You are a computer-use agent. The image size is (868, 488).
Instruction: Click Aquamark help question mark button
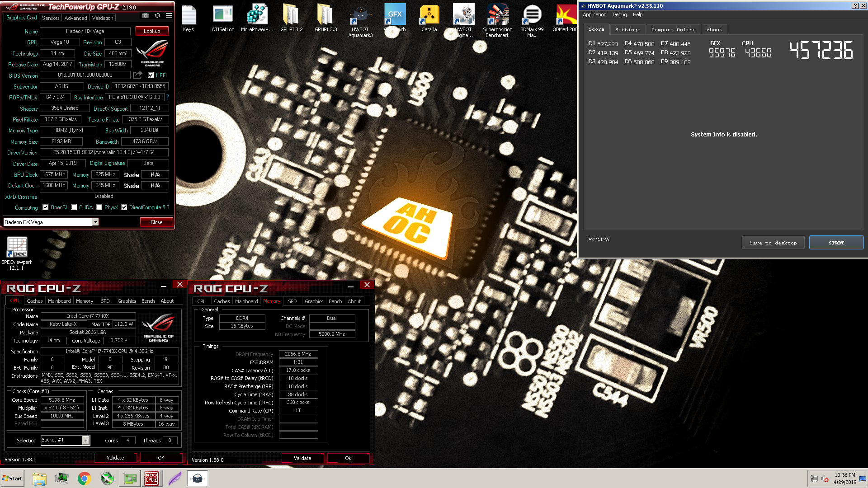[x=855, y=6]
